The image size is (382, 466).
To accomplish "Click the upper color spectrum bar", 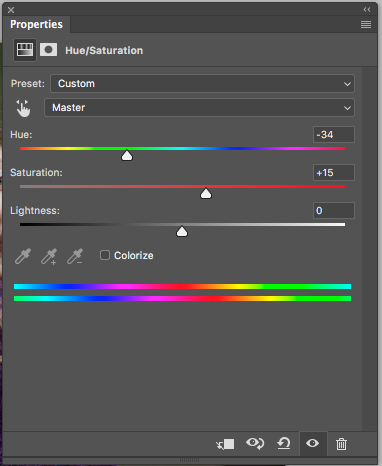I will coord(182,286).
